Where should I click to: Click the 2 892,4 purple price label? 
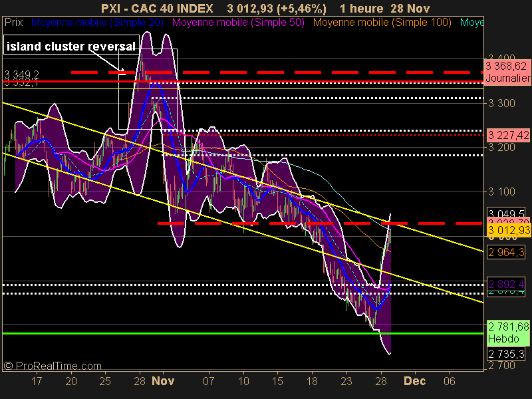pos(506,284)
